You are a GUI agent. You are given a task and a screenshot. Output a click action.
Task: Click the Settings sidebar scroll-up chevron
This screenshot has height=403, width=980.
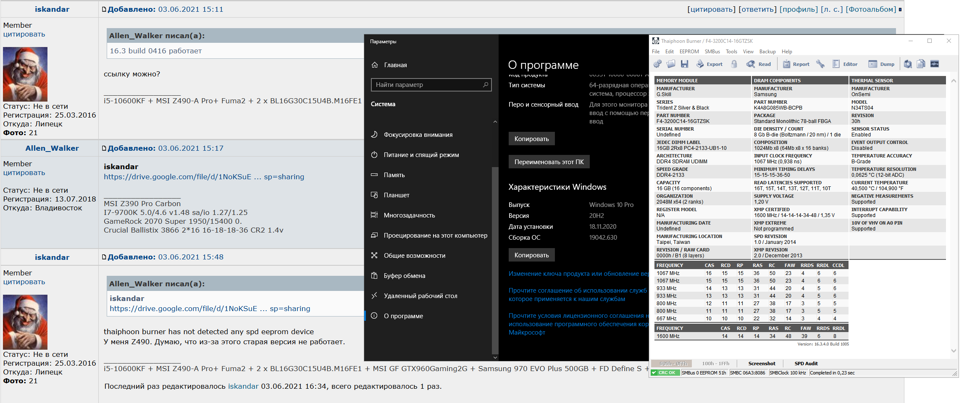(x=495, y=122)
